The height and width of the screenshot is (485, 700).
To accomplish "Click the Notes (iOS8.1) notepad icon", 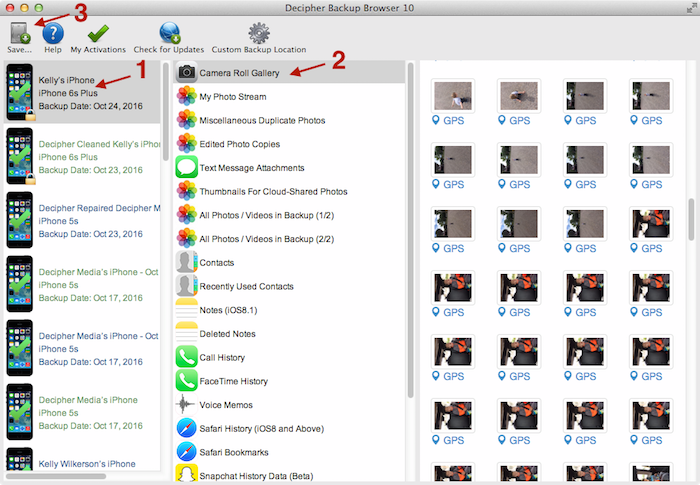I will tap(187, 309).
